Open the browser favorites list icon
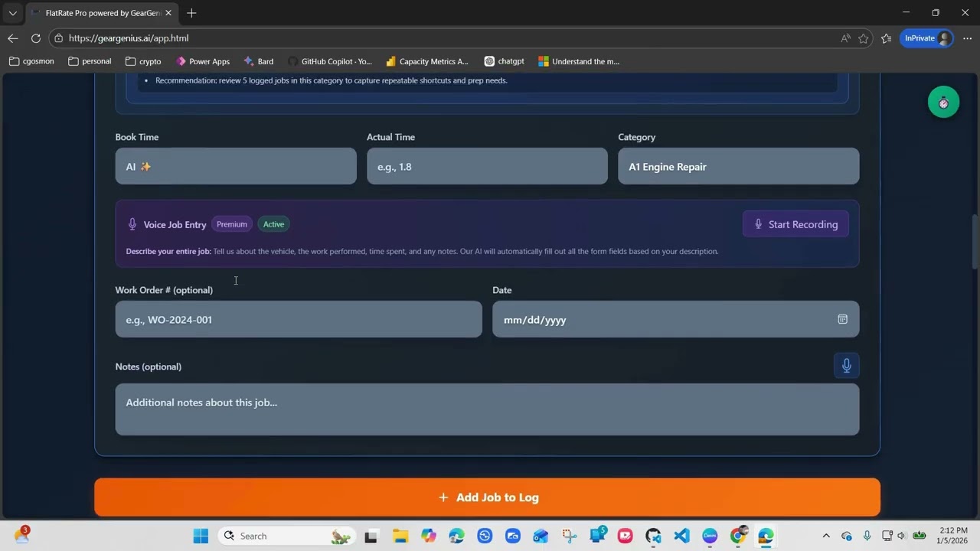 [x=887, y=38]
